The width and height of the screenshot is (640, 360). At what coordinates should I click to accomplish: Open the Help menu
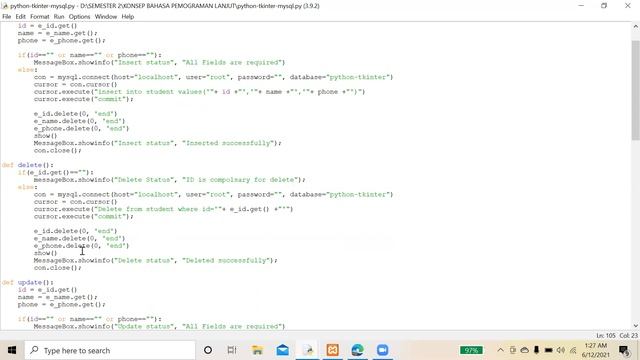[x=128, y=17]
